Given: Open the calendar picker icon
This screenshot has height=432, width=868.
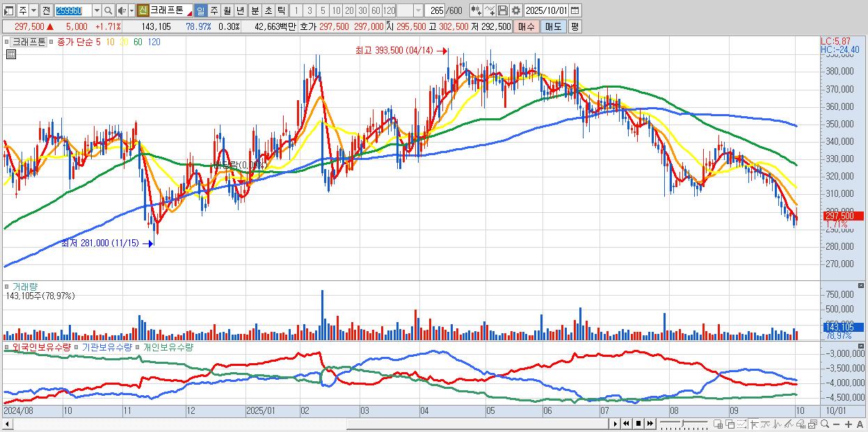Looking at the screenshot, I should (575, 10).
